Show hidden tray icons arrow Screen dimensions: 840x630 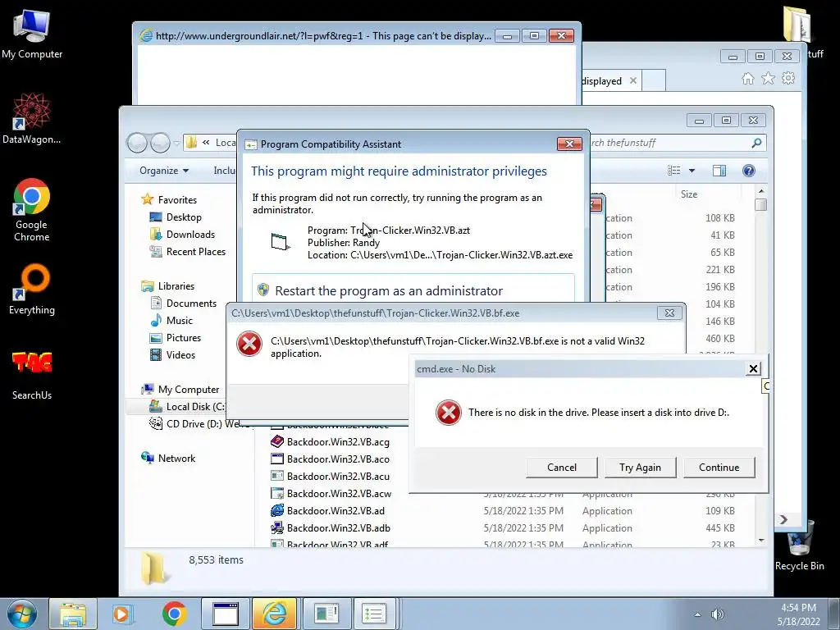[697, 614]
